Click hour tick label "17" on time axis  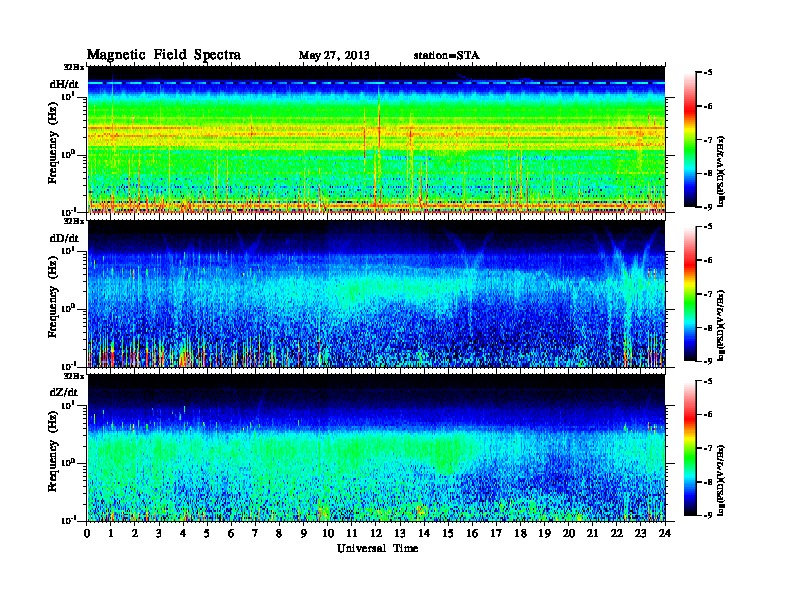[497, 533]
